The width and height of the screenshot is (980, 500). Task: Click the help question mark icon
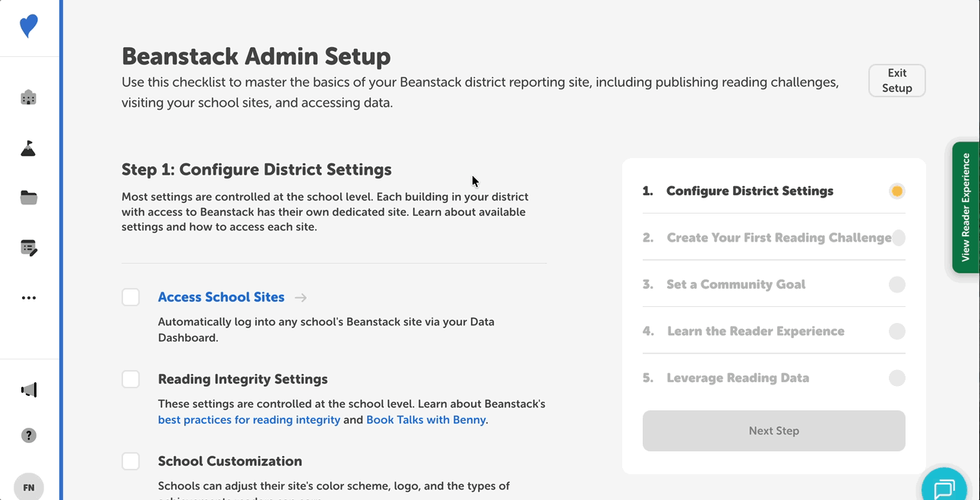28,435
